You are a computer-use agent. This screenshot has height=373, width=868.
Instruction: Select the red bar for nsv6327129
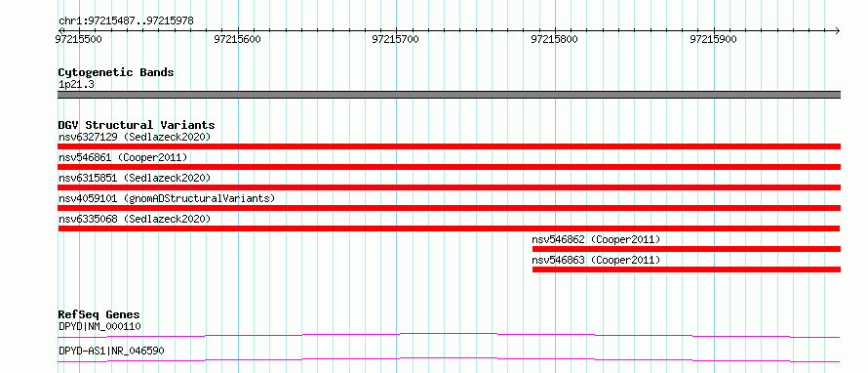pyautogui.click(x=449, y=146)
